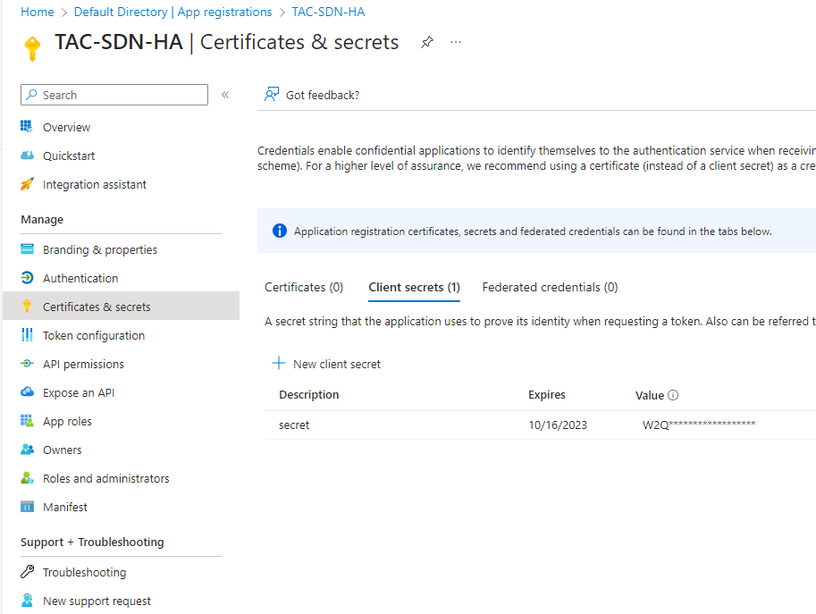
Task: Switch to the Certificates tab
Action: (304, 287)
